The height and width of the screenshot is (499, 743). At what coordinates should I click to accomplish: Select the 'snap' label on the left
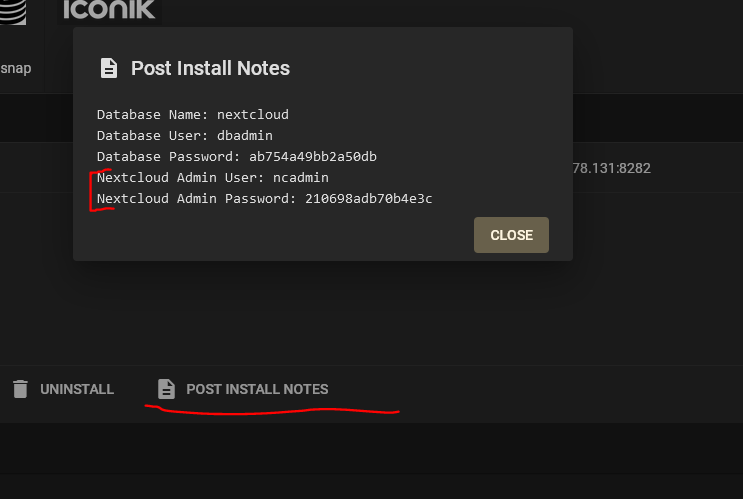[15, 68]
